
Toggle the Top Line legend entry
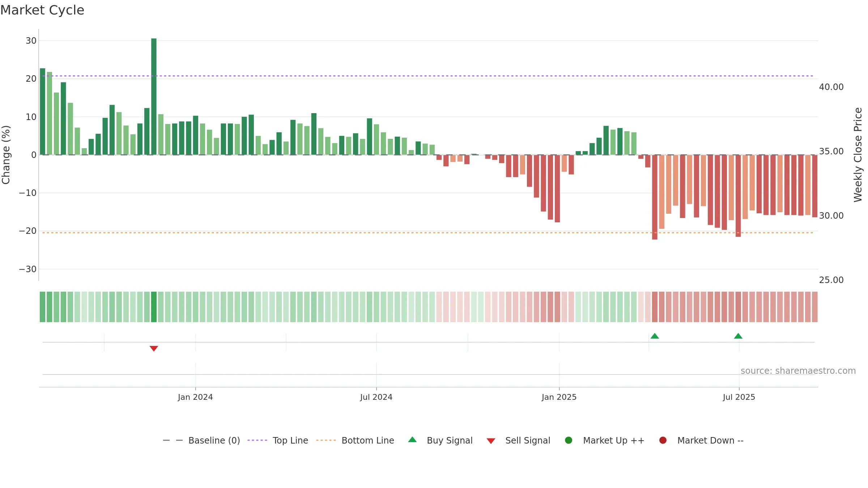point(278,440)
